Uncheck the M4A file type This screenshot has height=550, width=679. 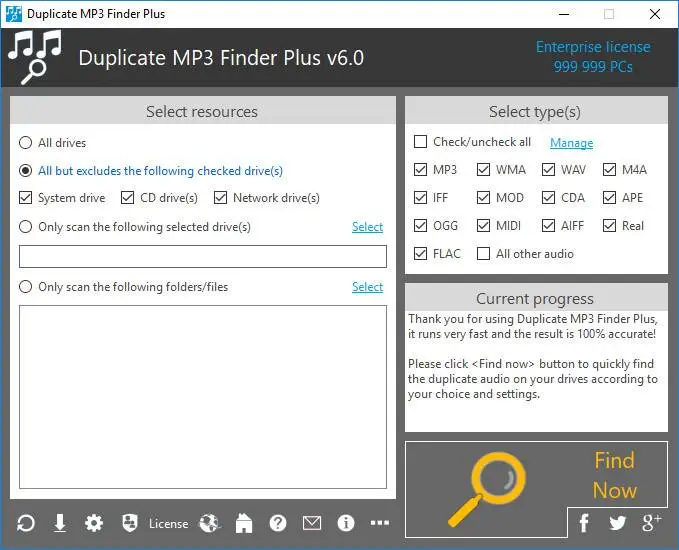click(x=609, y=169)
